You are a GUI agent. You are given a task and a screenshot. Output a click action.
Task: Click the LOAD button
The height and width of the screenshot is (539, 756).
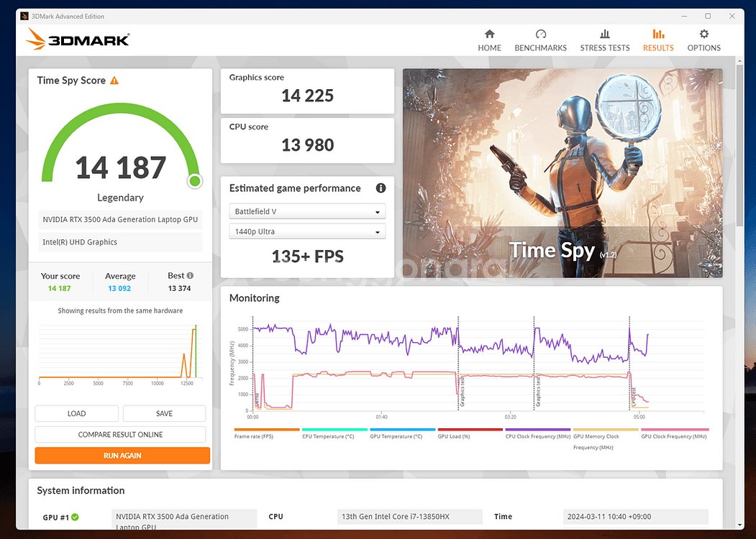[x=76, y=413]
